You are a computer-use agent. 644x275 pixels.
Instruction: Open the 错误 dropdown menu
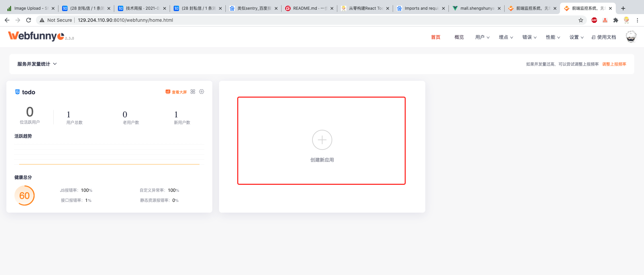point(529,37)
